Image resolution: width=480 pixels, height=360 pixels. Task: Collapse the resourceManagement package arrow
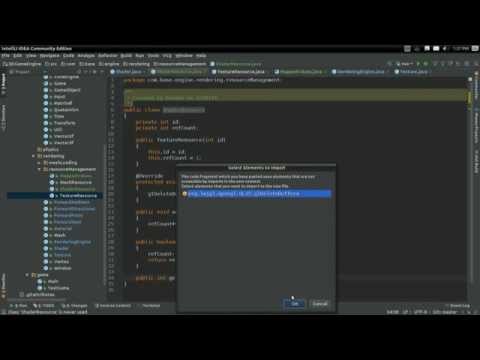tap(39, 169)
